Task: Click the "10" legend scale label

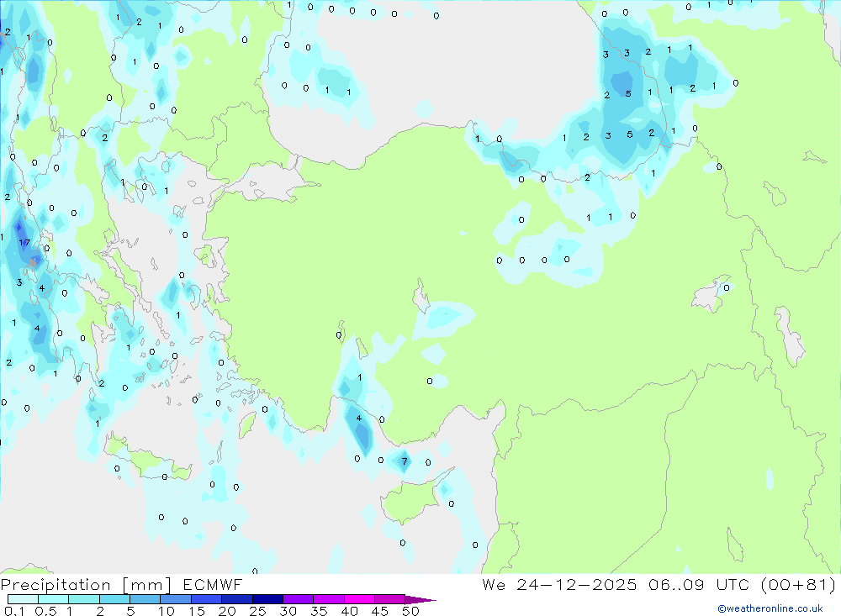Action: [x=167, y=611]
